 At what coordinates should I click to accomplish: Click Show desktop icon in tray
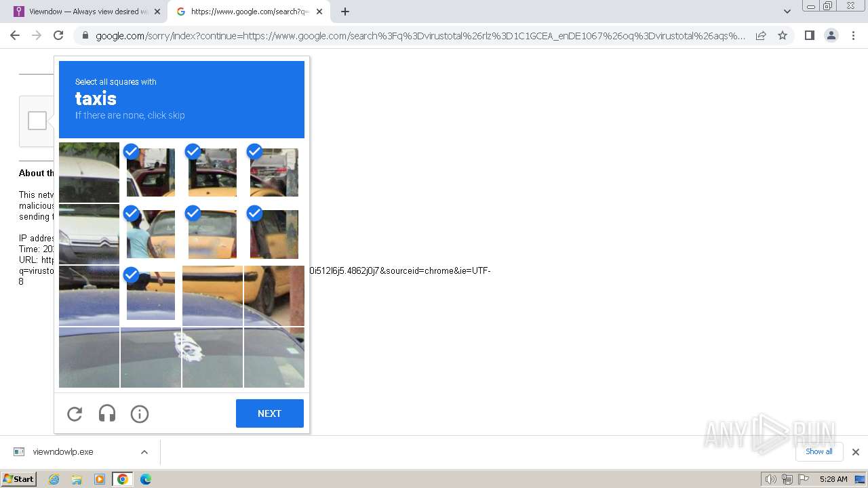(x=860, y=479)
